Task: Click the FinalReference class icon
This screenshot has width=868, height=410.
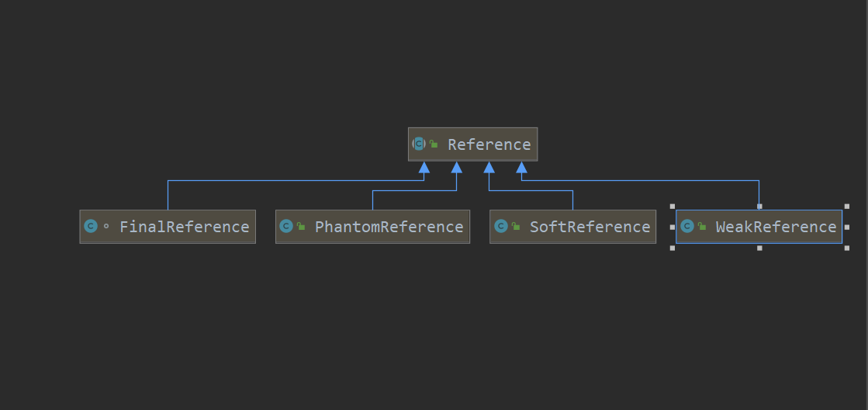Action: click(x=90, y=227)
